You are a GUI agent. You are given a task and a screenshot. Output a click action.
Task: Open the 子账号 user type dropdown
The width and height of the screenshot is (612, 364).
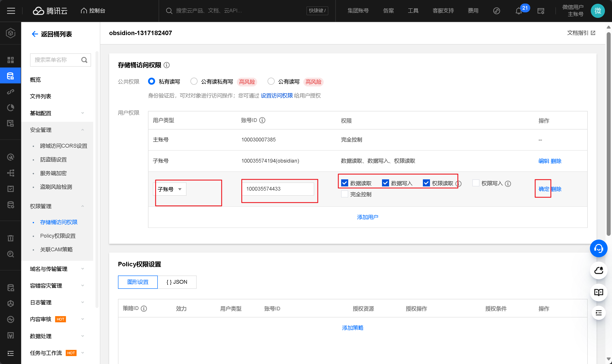coord(170,189)
